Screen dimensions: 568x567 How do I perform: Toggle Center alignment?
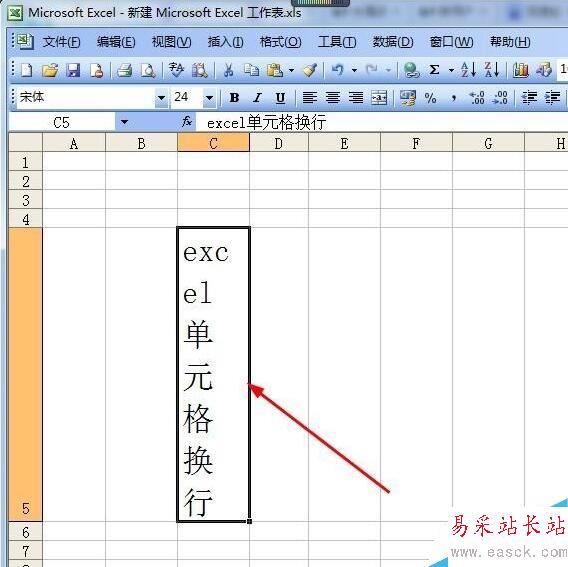(x=333, y=97)
